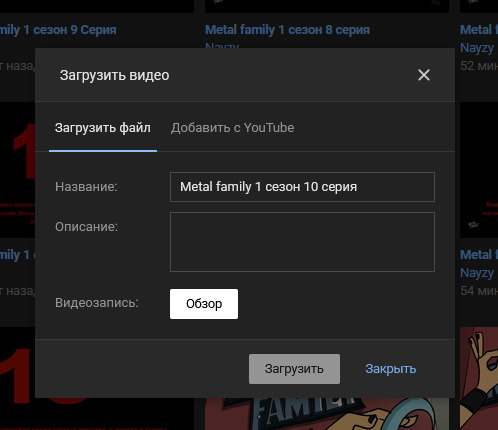Click the grey Загрузить upload button
The height and width of the screenshot is (430, 498).
pos(294,369)
